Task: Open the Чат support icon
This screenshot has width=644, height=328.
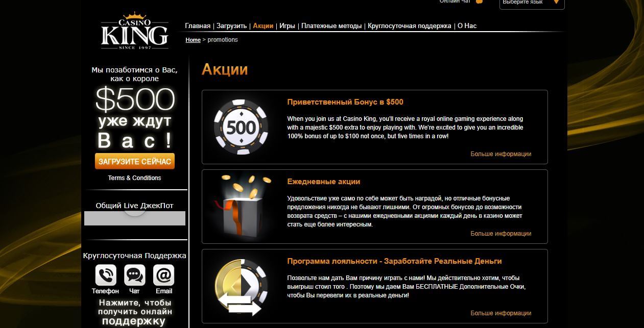Action: click(x=134, y=275)
